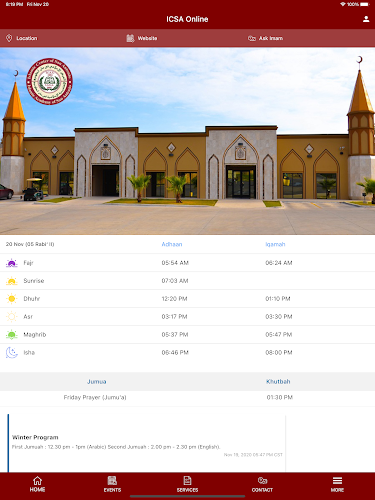The image size is (375, 500).
Task: Select the Iqamah column header
Action: [275, 244]
